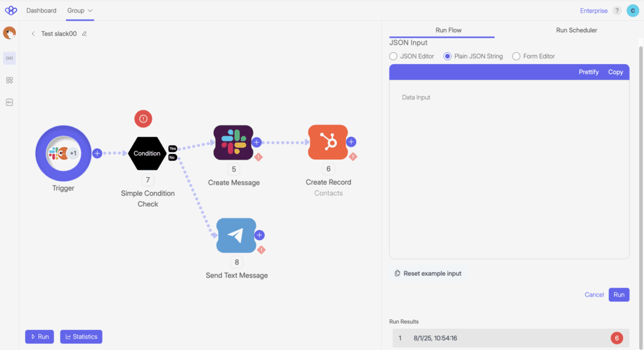Click the Test slack00 flow title

(x=58, y=34)
